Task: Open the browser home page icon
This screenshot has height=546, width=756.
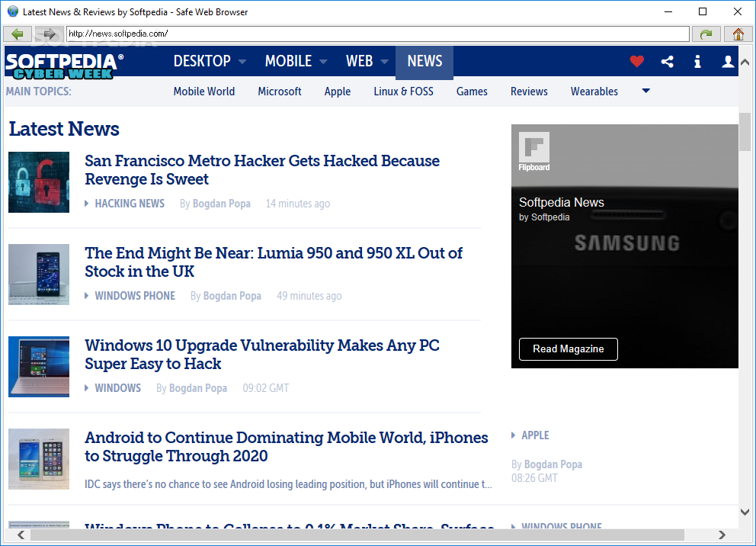Action: pyautogui.click(x=738, y=34)
